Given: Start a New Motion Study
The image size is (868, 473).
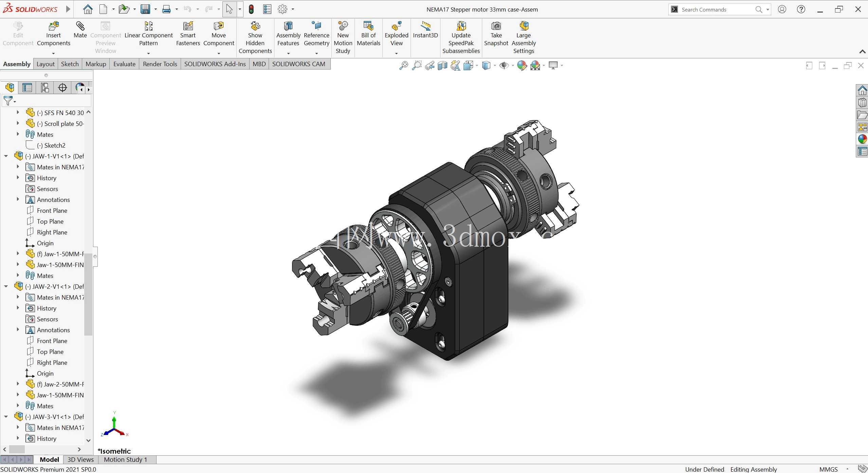Looking at the screenshot, I should (343, 38).
